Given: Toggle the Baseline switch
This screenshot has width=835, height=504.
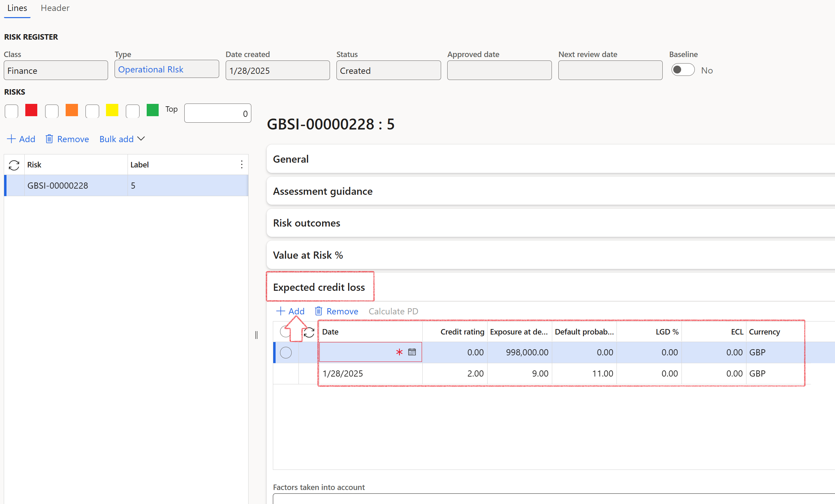Looking at the screenshot, I should 682,70.
